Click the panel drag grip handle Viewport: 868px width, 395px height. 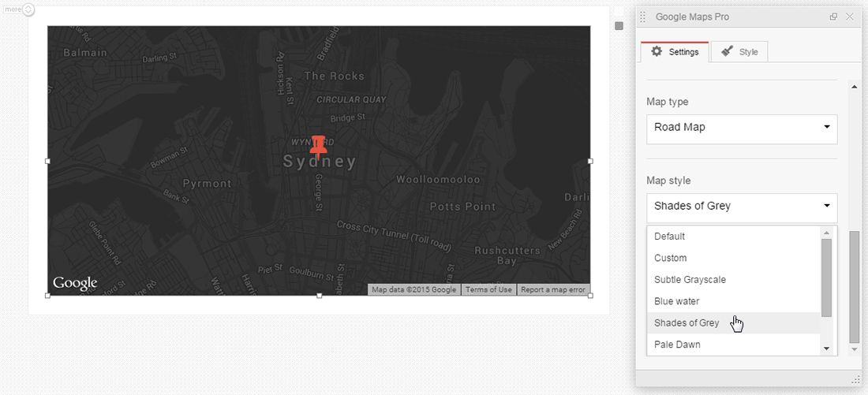click(x=642, y=17)
